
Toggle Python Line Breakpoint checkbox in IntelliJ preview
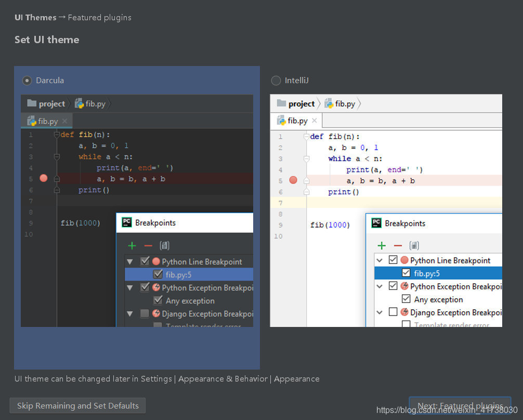coord(393,260)
